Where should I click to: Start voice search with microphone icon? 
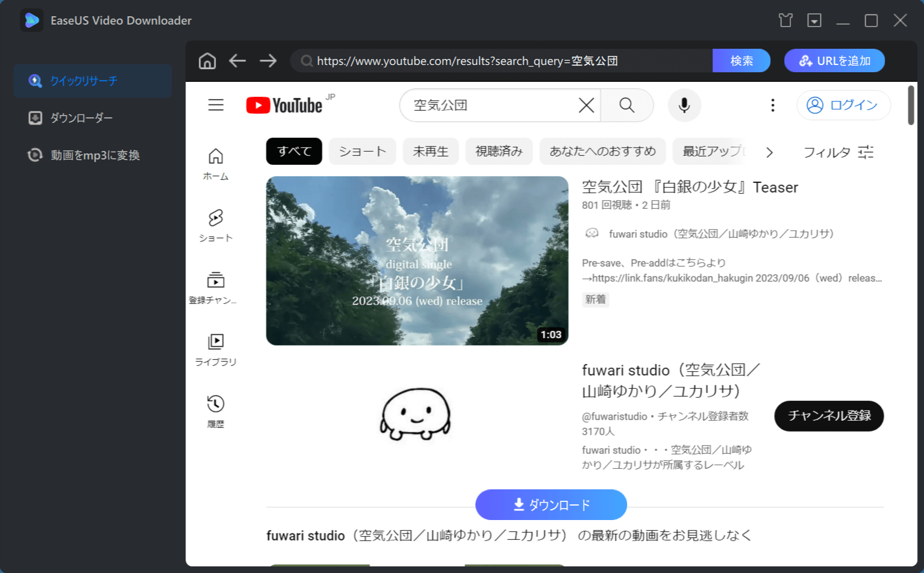point(684,105)
